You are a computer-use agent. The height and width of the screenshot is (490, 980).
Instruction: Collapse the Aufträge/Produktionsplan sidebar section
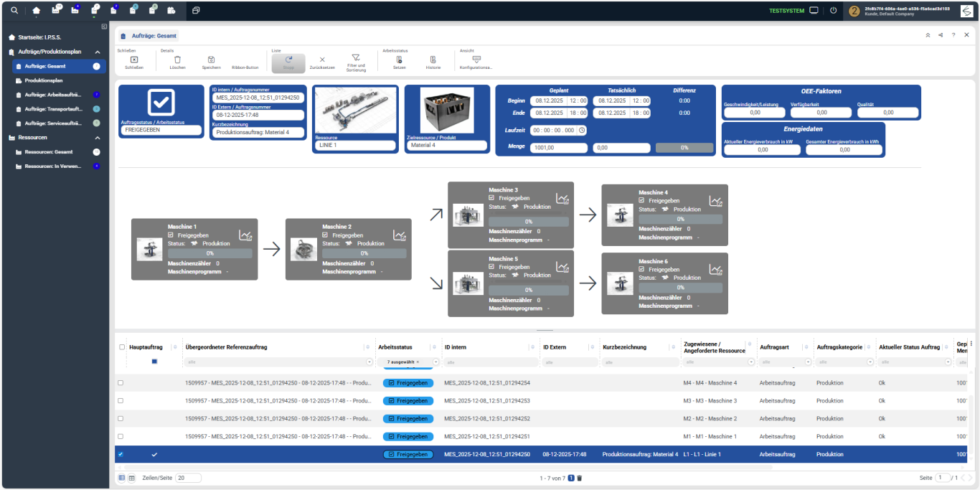(x=98, y=52)
